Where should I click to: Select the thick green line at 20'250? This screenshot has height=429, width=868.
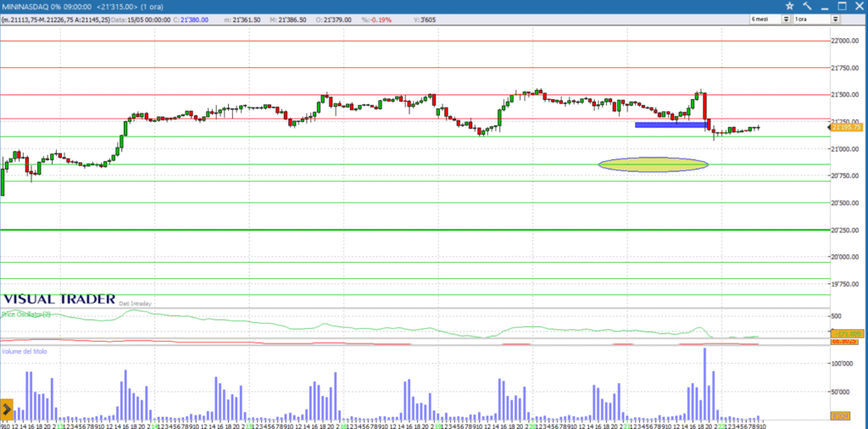pos(415,230)
